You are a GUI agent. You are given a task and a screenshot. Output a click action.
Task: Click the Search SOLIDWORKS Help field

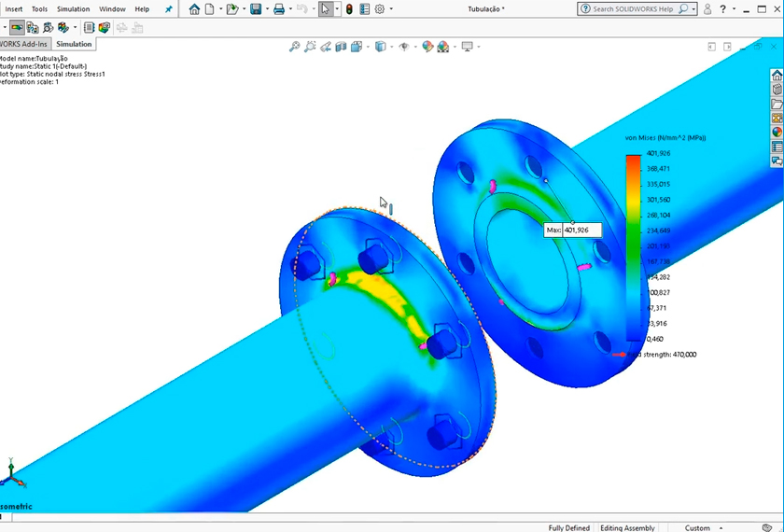630,9
